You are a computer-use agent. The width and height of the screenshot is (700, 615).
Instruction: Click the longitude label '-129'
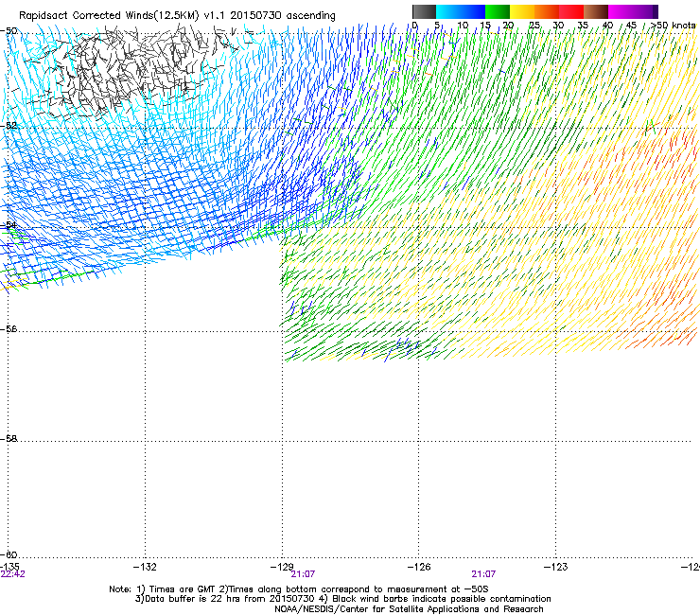[x=282, y=567]
